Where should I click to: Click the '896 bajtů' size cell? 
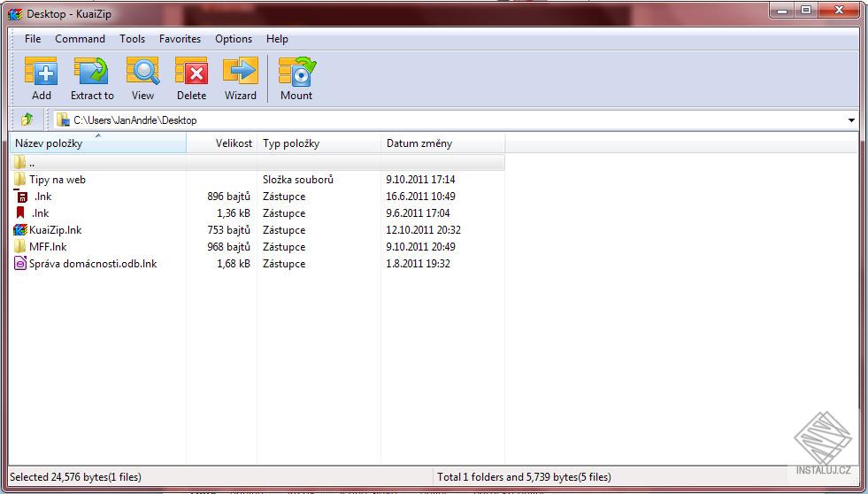(228, 196)
